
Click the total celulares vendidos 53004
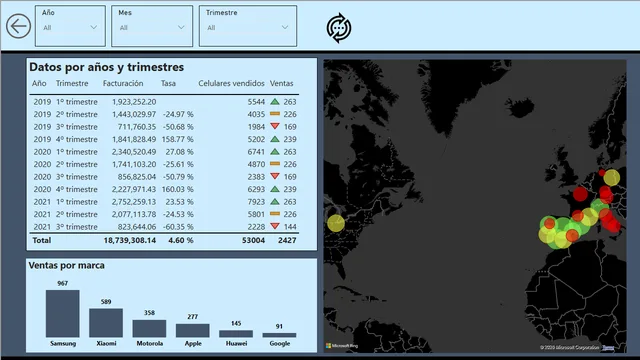tap(253, 240)
